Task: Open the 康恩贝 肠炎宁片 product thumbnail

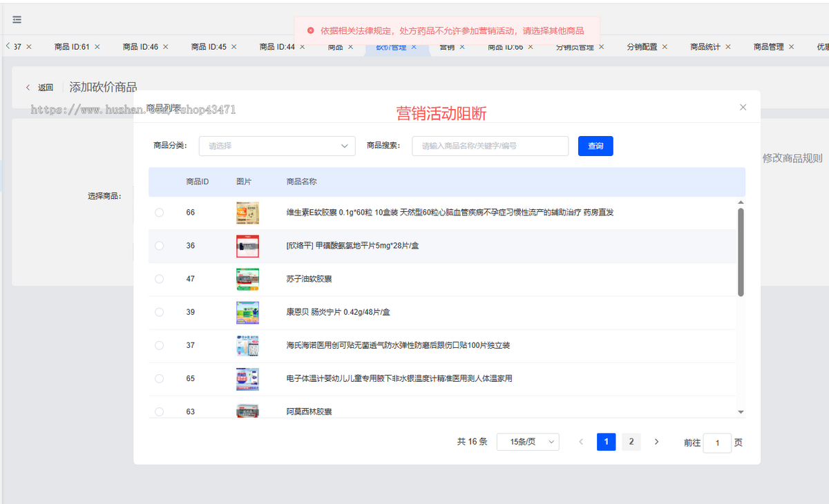Action: tap(247, 312)
